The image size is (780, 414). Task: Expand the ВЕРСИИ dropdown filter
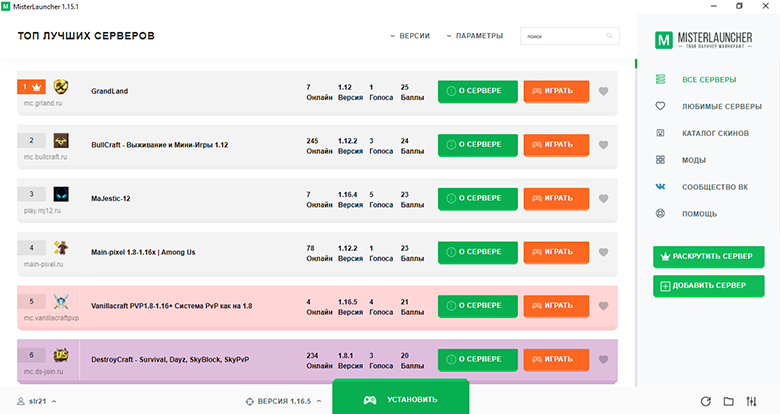409,36
